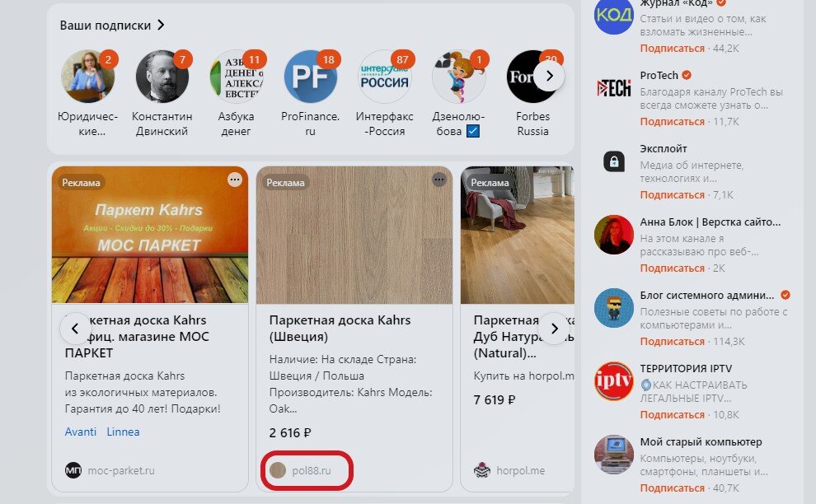
Task: Click ProTech verified badge
Action: tap(687, 76)
